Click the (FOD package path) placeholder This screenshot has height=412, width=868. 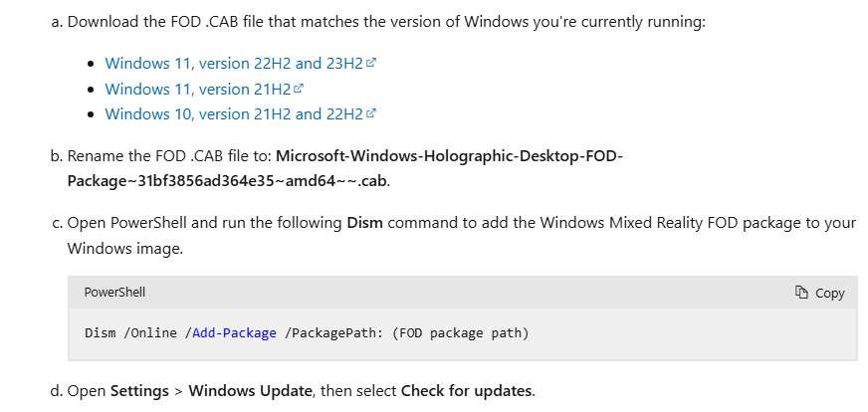point(461,332)
